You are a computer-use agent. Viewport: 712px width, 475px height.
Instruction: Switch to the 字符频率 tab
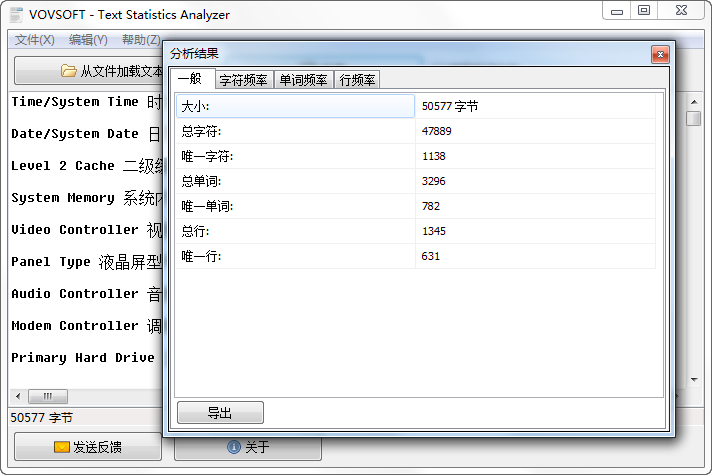coord(243,80)
